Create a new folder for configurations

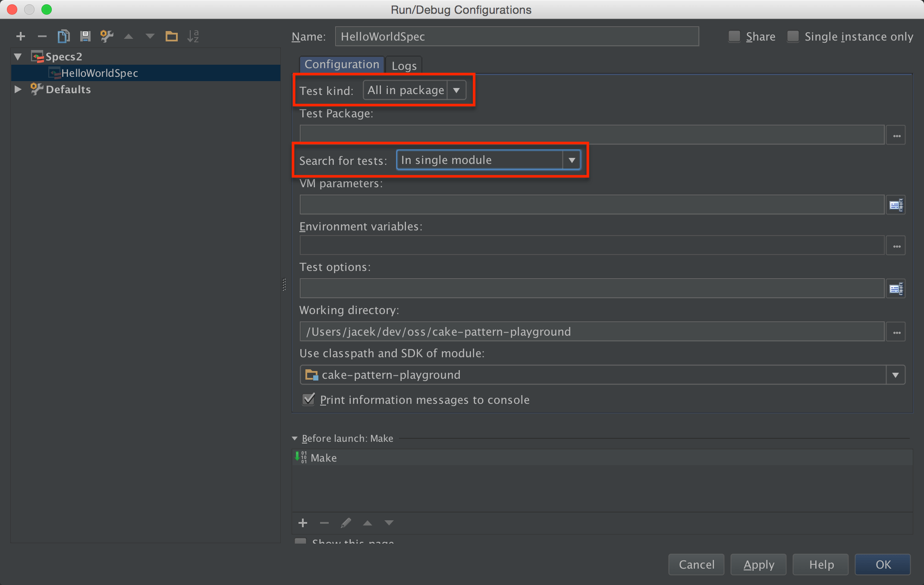[x=171, y=36]
